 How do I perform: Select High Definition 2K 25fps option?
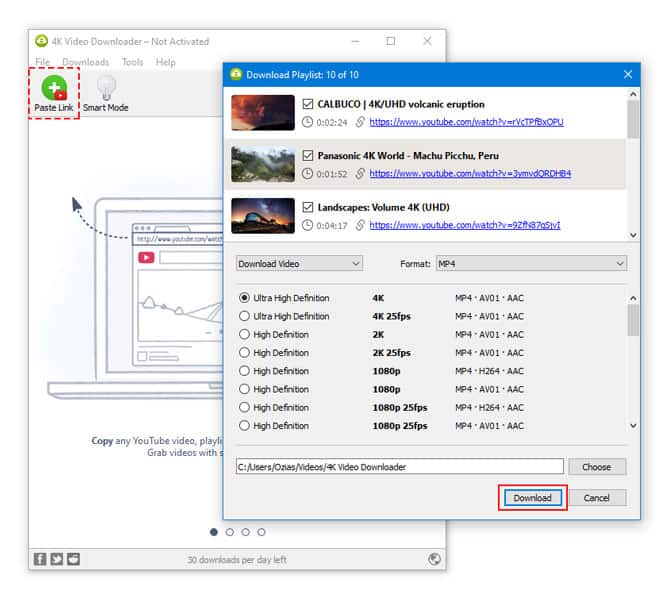pyautogui.click(x=244, y=353)
